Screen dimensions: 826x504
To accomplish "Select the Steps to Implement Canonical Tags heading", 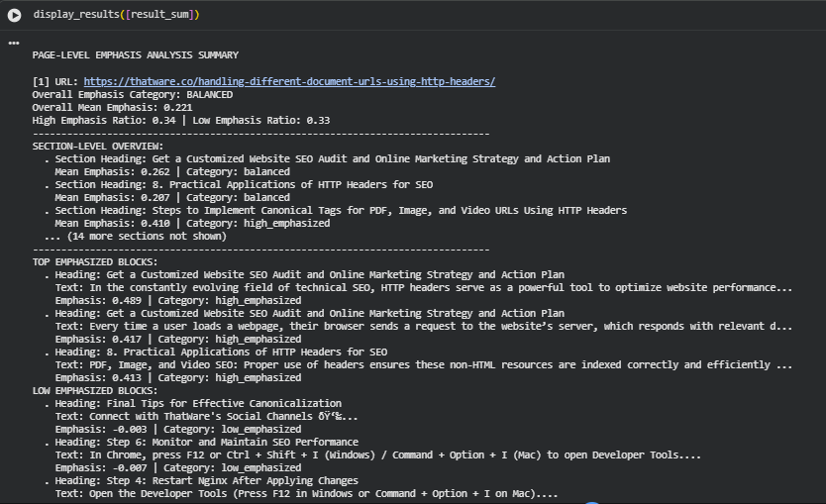I will tap(341, 210).
